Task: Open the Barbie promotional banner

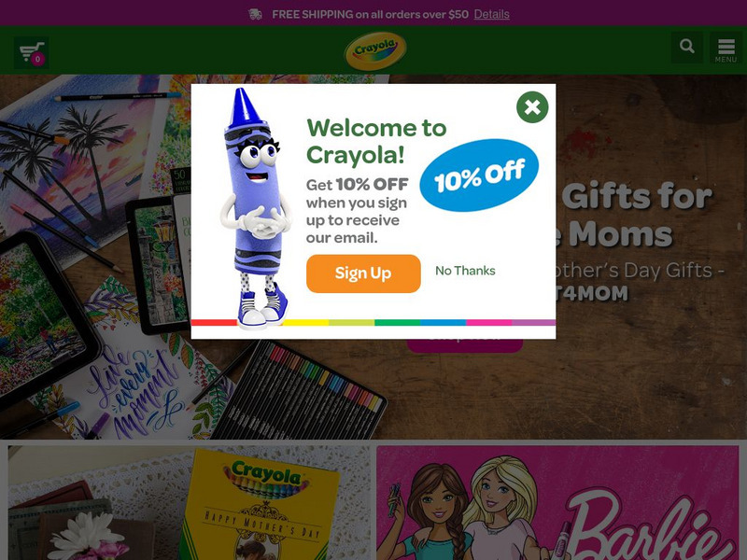Action: (x=557, y=503)
